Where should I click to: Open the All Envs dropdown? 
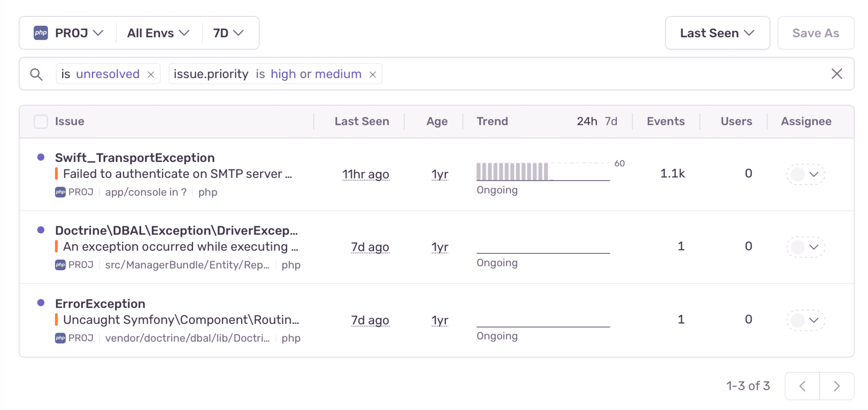coord(158,33)
